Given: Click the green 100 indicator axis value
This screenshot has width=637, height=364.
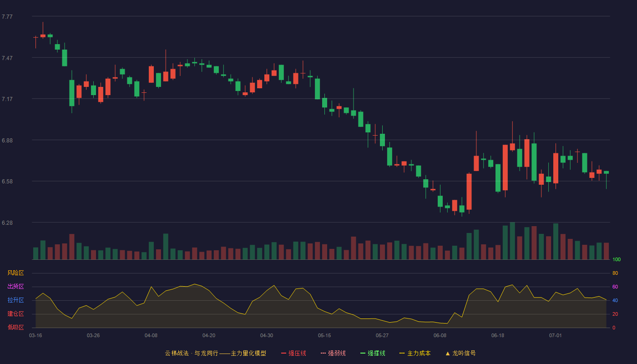Looking at the screenshot, I should pyautogui.click(x=617, y=260).
